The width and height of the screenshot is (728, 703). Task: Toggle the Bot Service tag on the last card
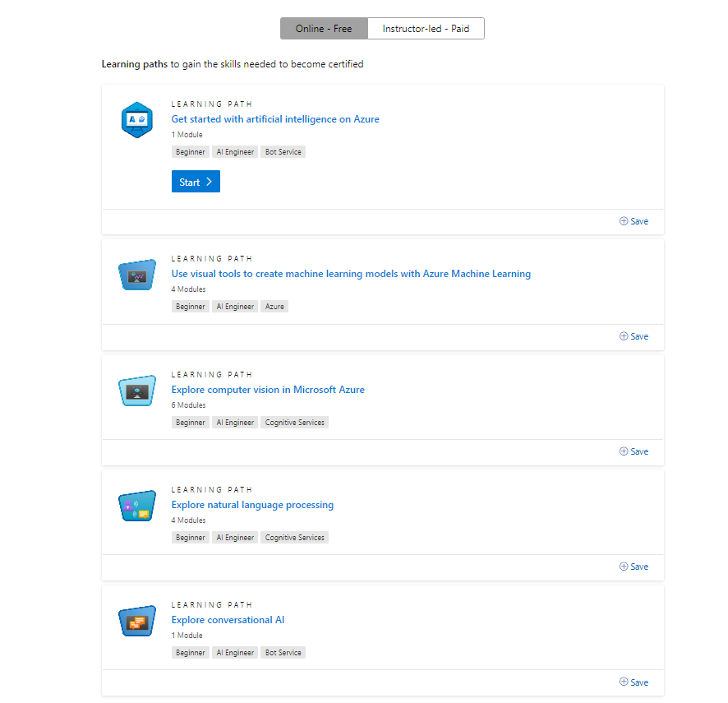point(283,652)
